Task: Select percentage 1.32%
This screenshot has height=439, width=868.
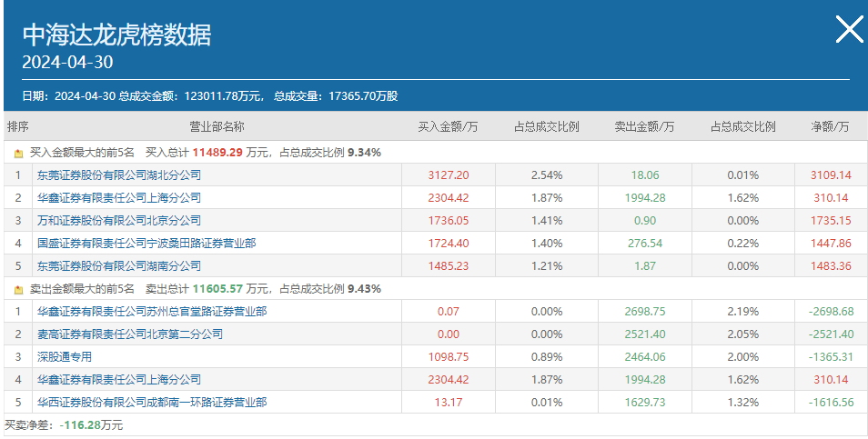Action: [742, 402]
